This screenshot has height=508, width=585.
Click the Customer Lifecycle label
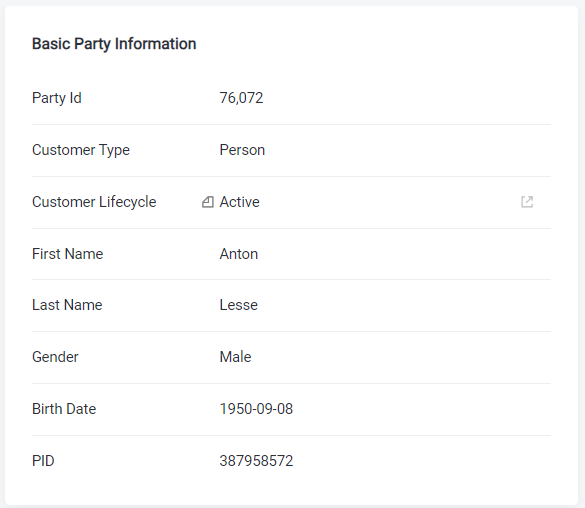[94, 202]
